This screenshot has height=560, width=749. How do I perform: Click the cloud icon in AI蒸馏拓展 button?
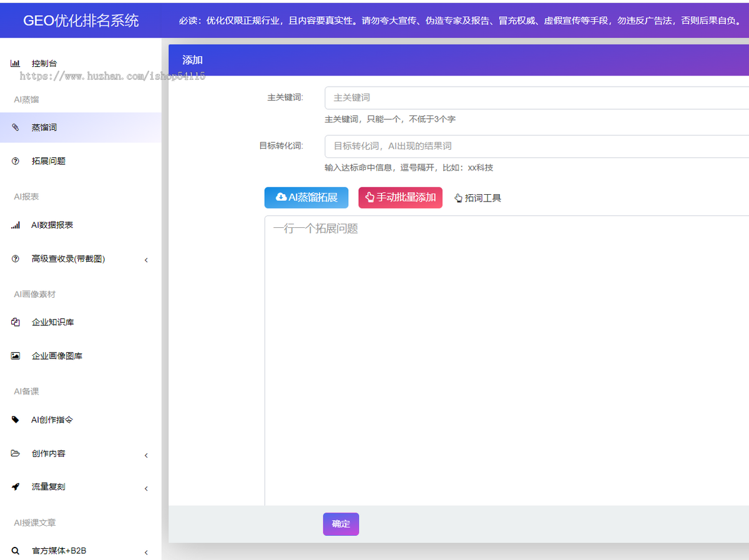point(281,198)
